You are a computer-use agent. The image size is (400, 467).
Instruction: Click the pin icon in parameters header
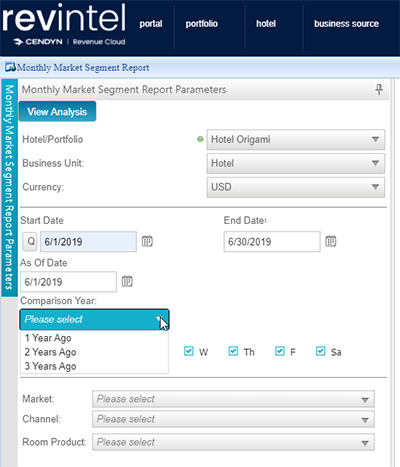pyautogui.click(x=379, y=89)
